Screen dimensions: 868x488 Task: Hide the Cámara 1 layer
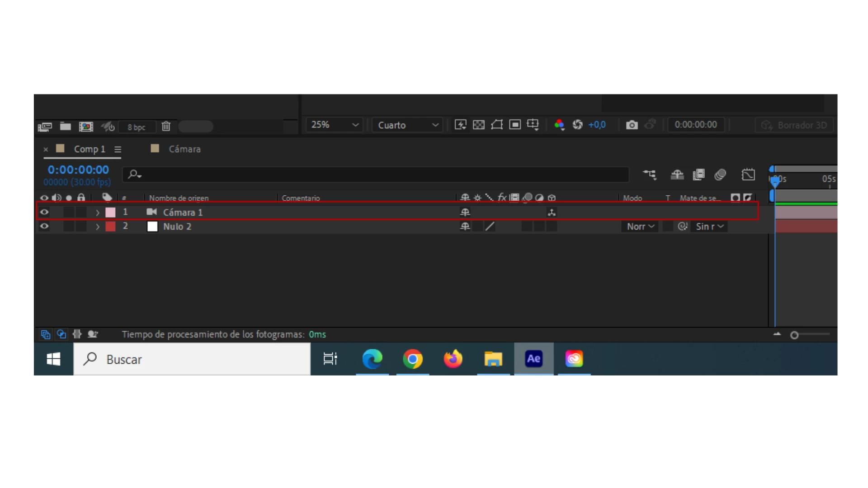tap(44, 212)
